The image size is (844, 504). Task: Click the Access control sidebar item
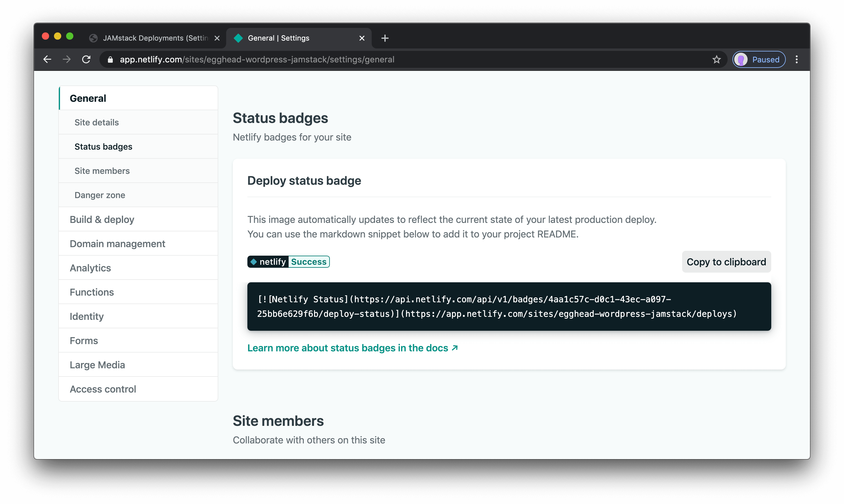coord(103,389)
